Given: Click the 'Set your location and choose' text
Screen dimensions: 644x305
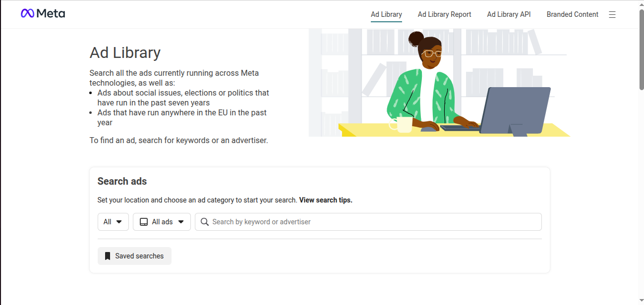Looking at the screenshot, I should (x=197, y=200).
